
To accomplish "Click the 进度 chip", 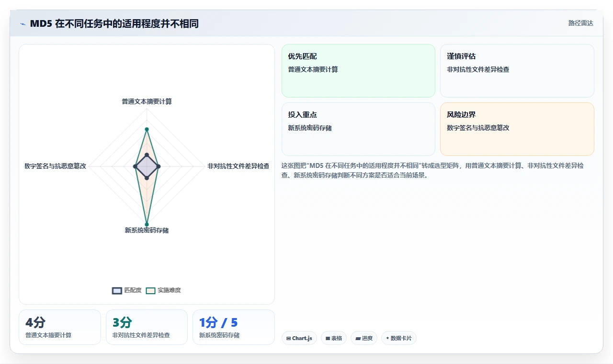I will (x=364, y=338).
